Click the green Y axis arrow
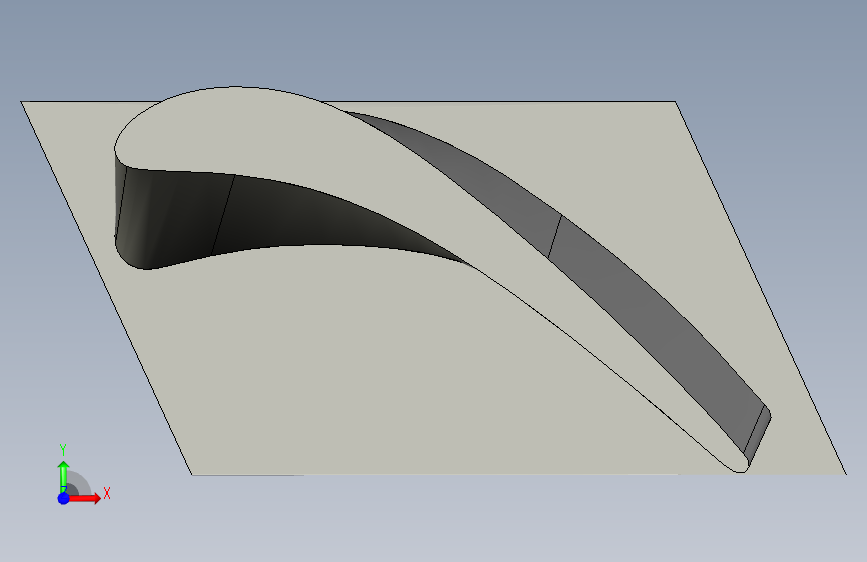This screenshot has width=867, height=562. (x=64, y=477)
